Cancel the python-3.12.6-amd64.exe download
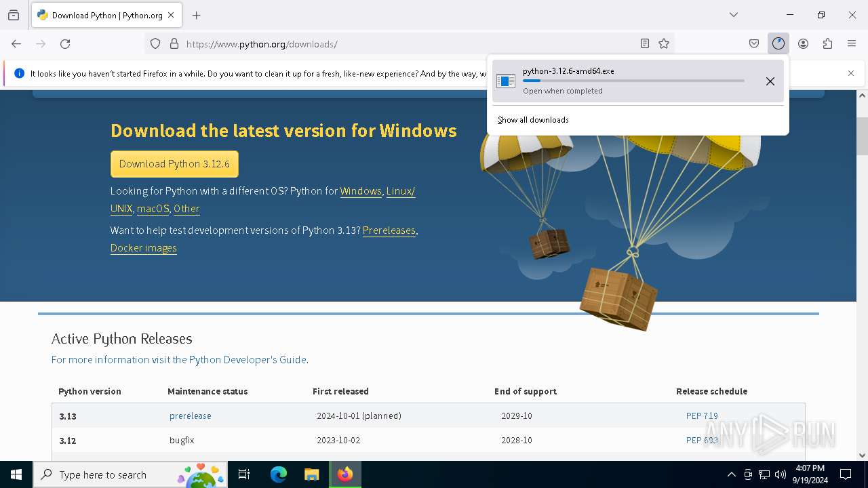Viewport: 868px width, 488px height. 770,81
